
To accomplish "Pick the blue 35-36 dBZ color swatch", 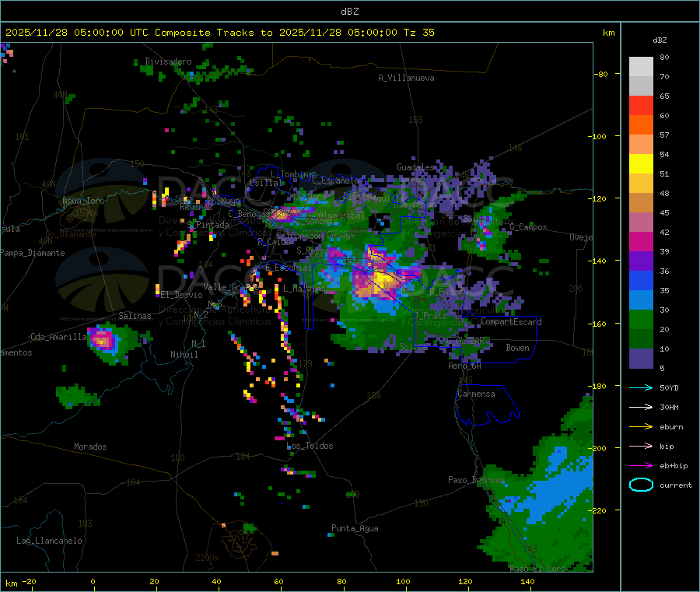I will coord(641,280).
